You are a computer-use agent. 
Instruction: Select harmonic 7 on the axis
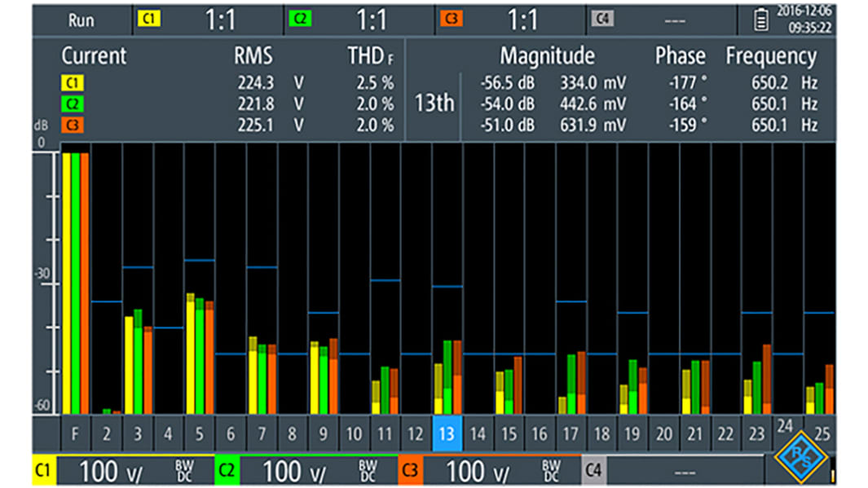[262, 433]
